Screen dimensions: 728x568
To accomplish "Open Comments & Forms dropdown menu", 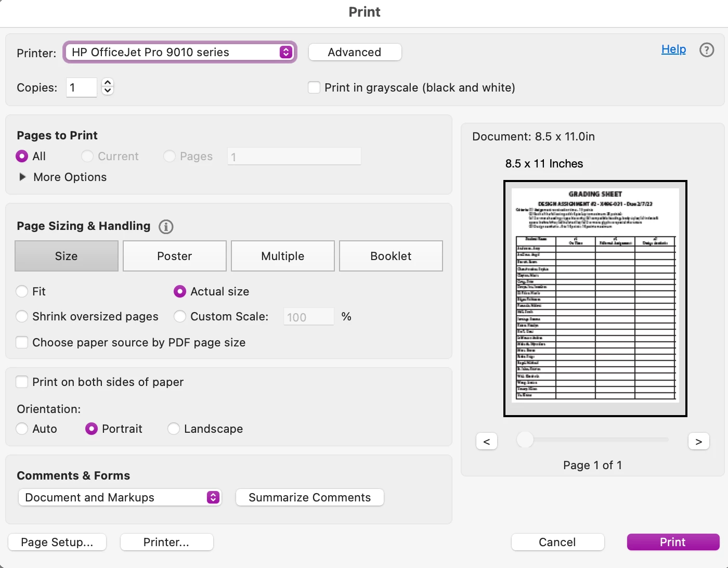I will click(x=120, y=498).
